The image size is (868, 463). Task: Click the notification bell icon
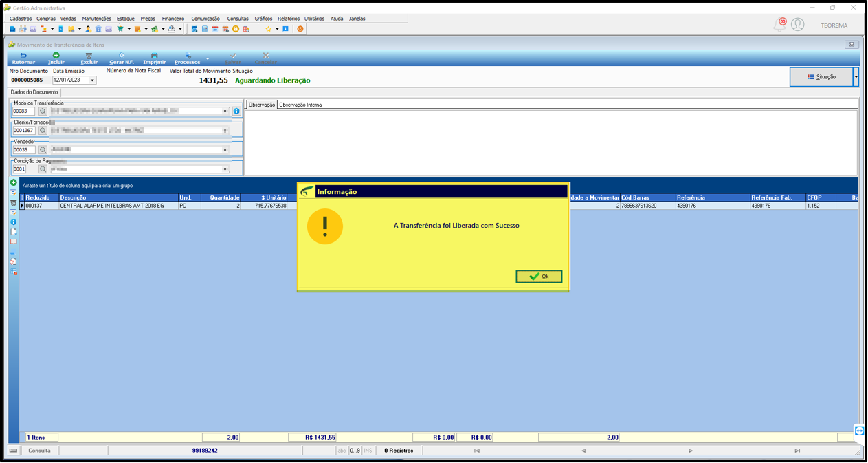(x=780, y=24)
